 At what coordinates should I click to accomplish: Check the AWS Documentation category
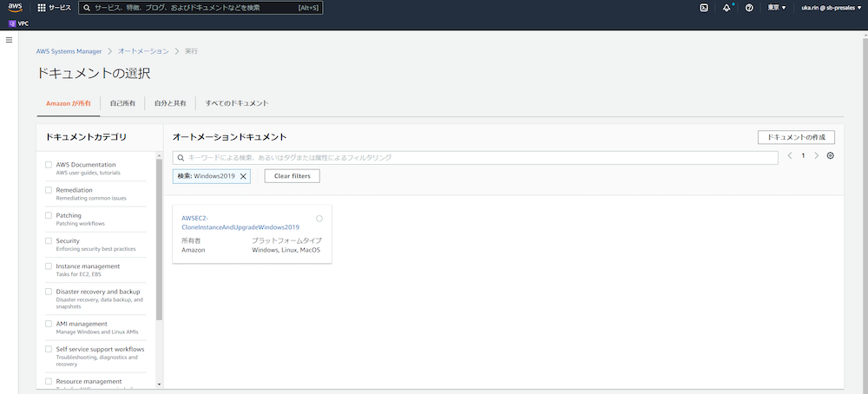[x=49, y=165]
